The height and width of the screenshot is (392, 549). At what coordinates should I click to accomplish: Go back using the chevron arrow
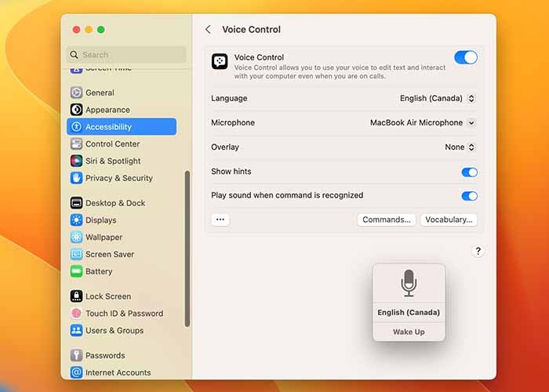[209, 30]
